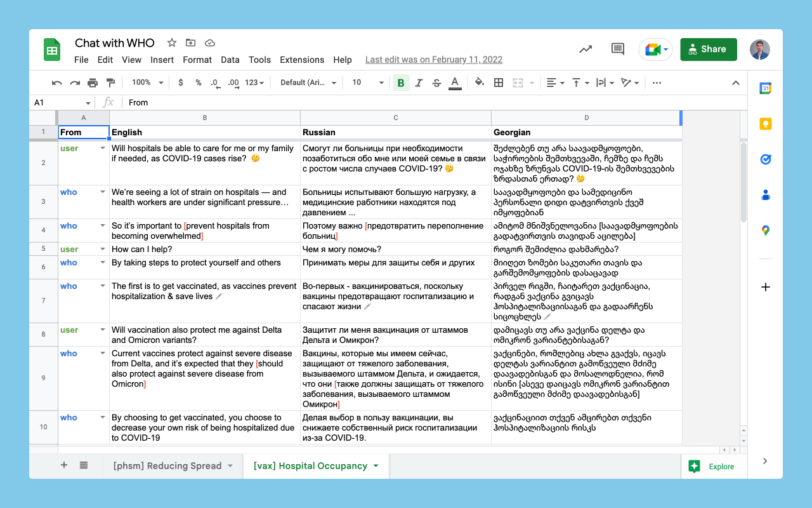The image size is (812, 508).
Task: Open vertical align dropdown
Action: coord(580,83)
